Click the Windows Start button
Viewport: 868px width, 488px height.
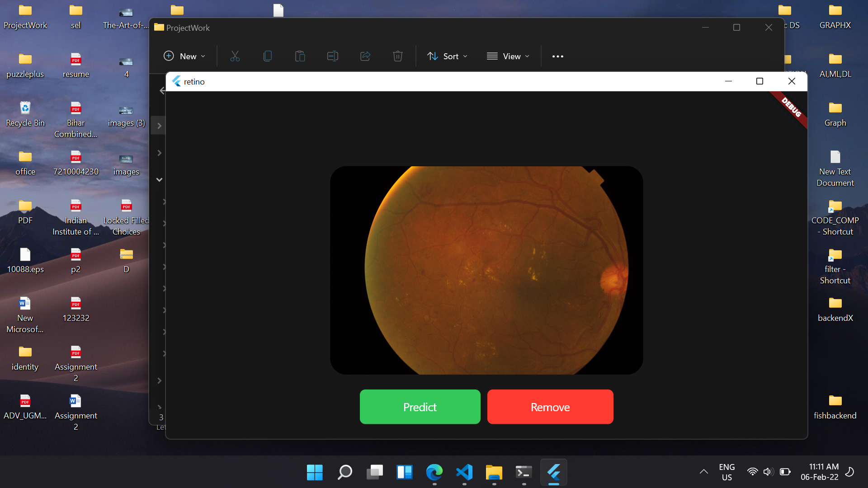(315, 472)
